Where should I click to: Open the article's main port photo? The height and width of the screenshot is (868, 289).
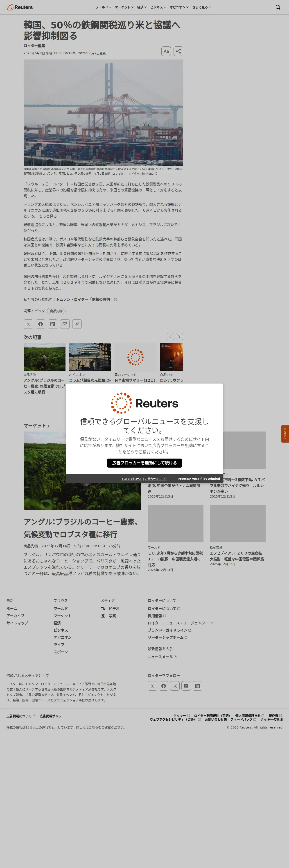click(x=103, y=112)
